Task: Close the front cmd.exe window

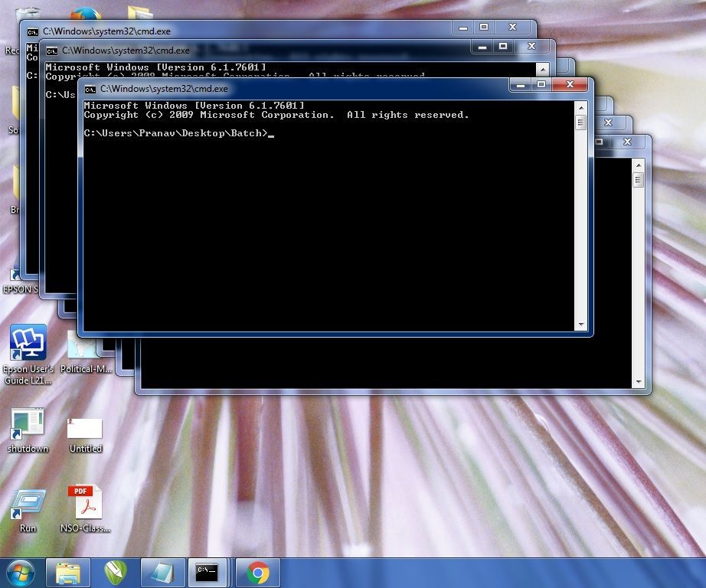Action: tap(570, 84)
